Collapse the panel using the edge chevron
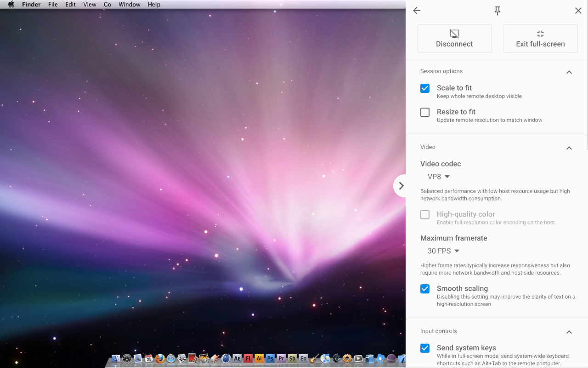 401,185
